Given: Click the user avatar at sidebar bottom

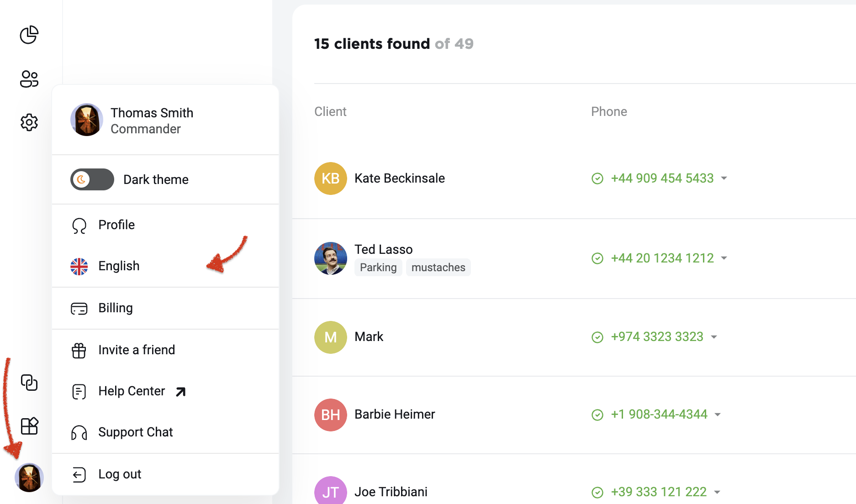Looking at the screenshot, I should coord(29,478).
